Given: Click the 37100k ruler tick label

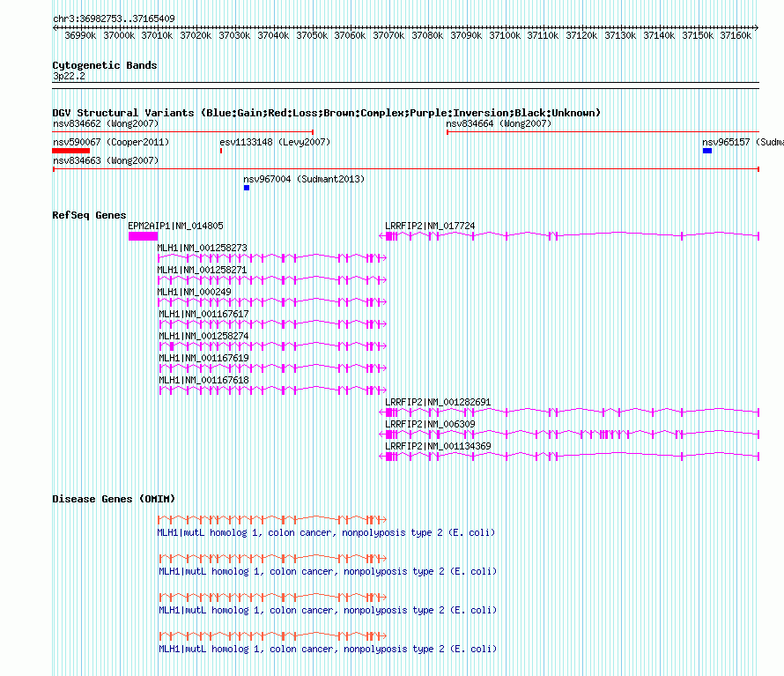Looking at the screenshot, I should click(505, 35).
